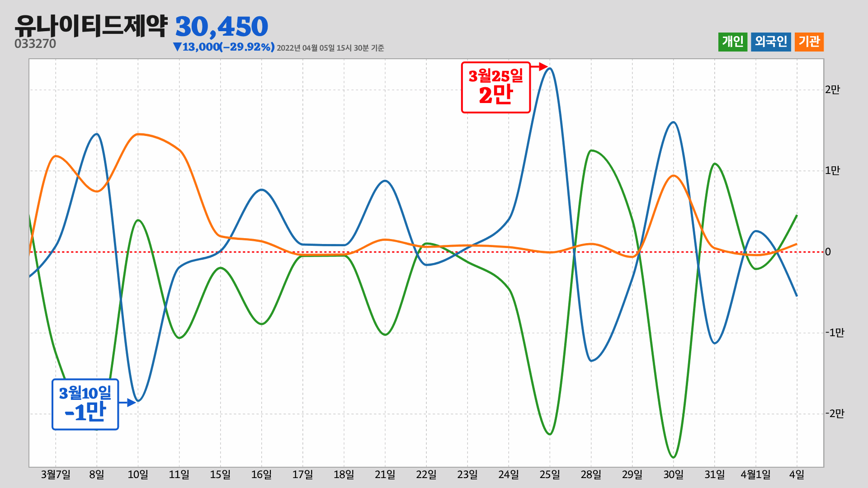Click the 4월1일 x-axis label
868x488 pixels.
click(x=755, y=475)
